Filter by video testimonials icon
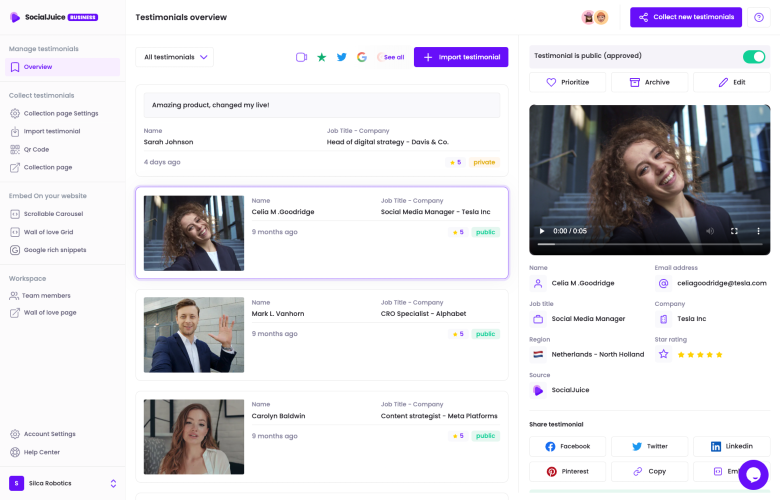The width and height of the screenshot is (780, 500). 301,57
